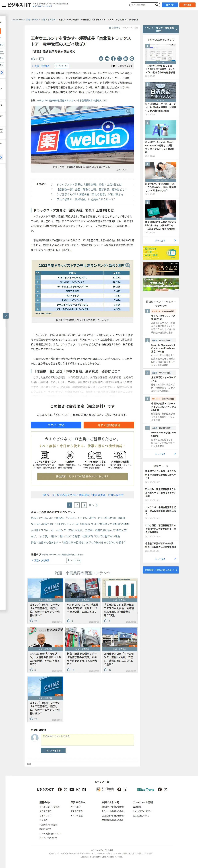Click セキュリティポリシー footer link
Viewport: 198px width, 868px height.
(x=143, y=811)
